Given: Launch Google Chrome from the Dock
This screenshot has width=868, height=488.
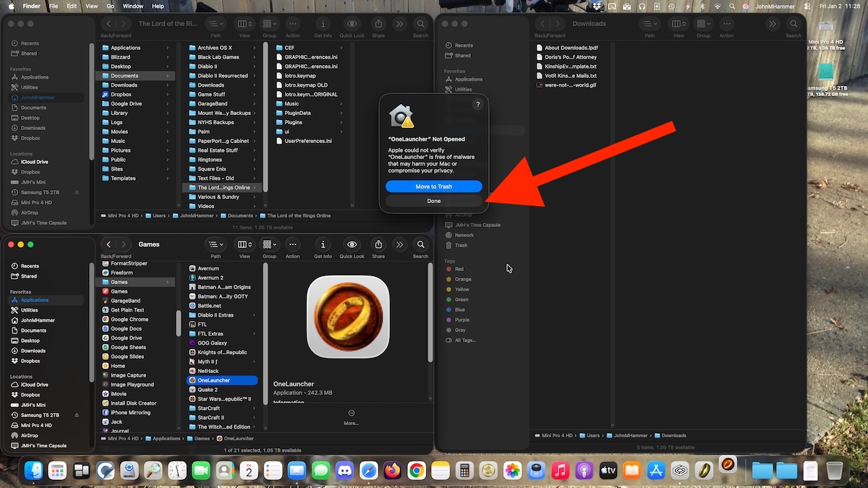Looking at the screenshot, I should coord(416,471).
